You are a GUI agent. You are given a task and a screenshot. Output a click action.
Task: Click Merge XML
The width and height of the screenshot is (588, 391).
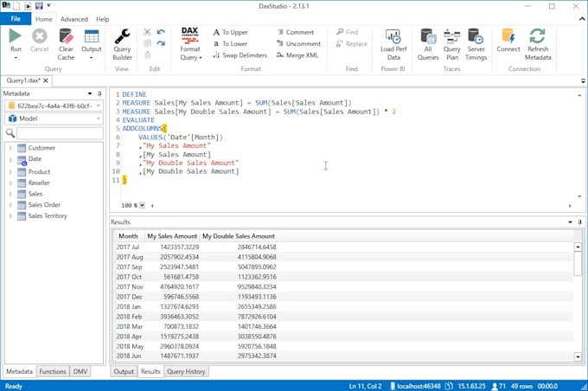click(297, 55)
